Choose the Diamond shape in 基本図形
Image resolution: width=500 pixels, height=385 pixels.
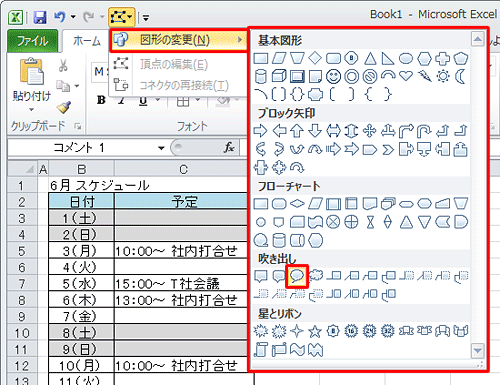(315, 58)
